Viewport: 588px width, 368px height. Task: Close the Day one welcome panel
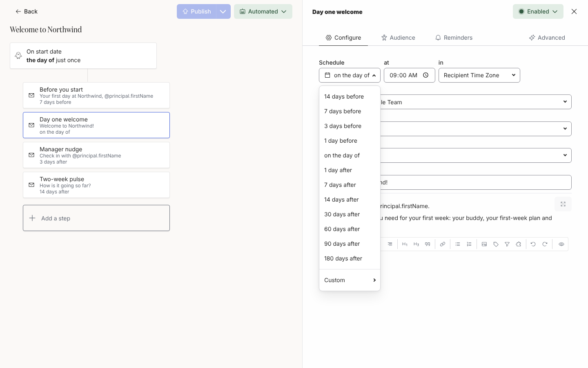pyautogui.click(x=574, y=11)
